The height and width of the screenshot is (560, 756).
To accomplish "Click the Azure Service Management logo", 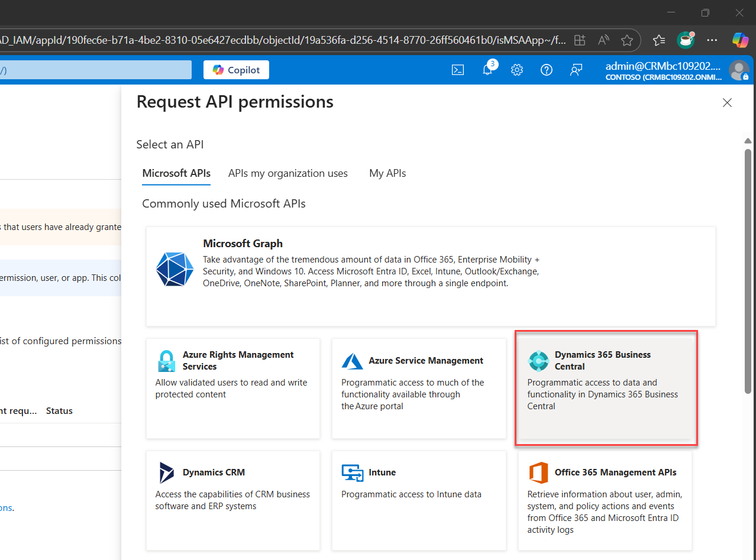I will tap(353, 361).
